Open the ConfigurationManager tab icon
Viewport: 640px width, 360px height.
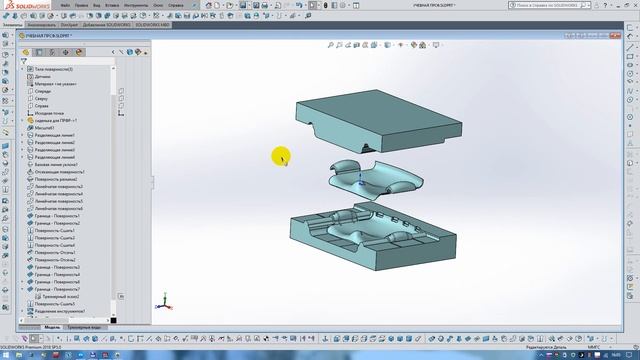52,52
